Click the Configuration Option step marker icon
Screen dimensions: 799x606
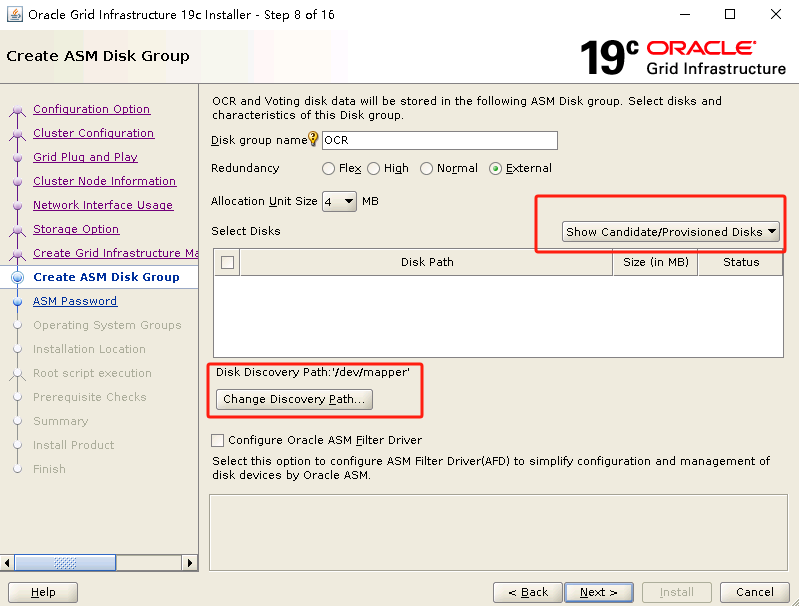point(17,110)
